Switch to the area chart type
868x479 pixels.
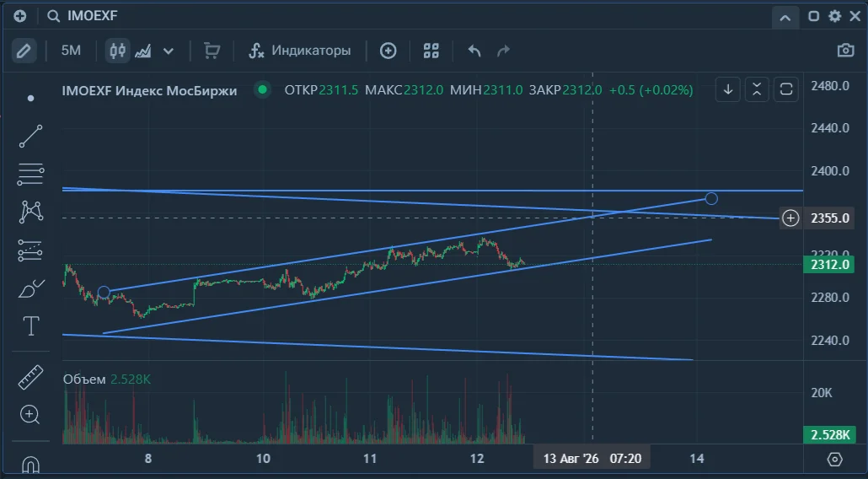click(144, 51)
